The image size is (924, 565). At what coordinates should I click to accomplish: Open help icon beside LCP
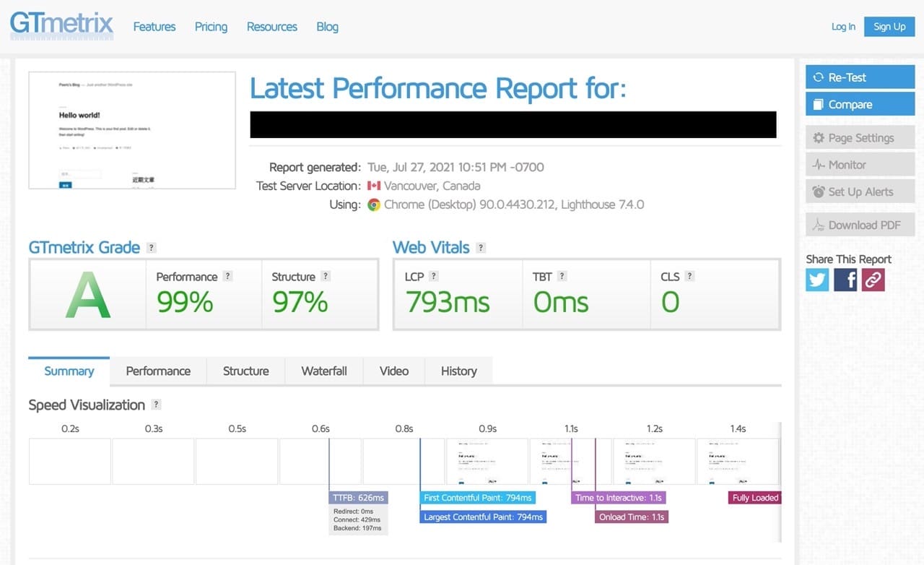434,276
